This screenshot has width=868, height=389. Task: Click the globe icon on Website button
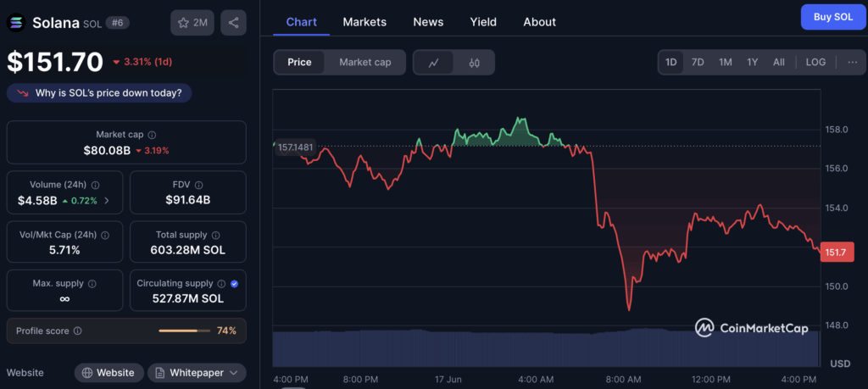coord(87,373)
